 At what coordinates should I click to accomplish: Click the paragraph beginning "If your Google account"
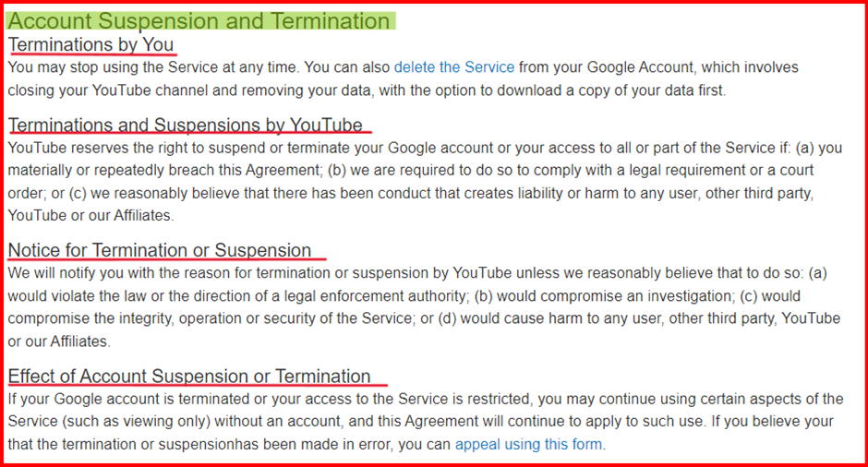pyautogui.click(x=426, y=422)
